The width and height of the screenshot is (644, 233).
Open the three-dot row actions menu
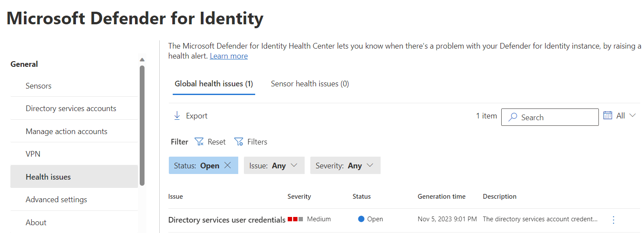tap(613, 220)
